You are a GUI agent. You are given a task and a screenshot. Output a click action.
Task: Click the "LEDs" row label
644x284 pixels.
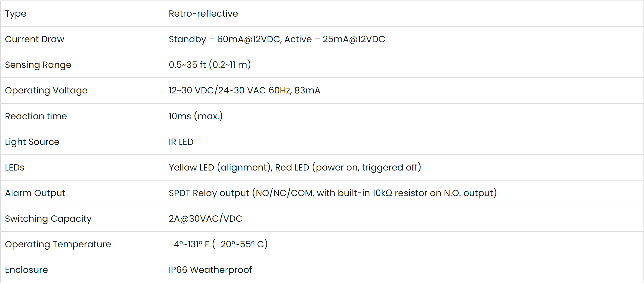point(15,168)
